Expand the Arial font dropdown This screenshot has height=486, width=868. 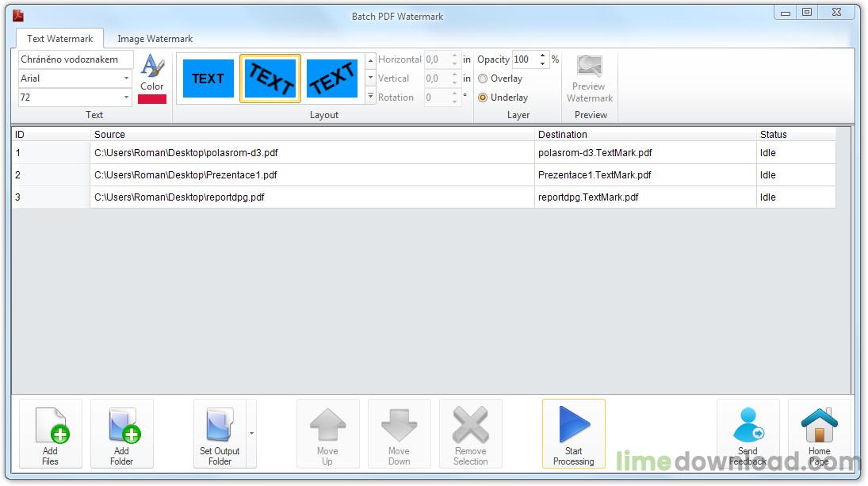tap(127, 78)
